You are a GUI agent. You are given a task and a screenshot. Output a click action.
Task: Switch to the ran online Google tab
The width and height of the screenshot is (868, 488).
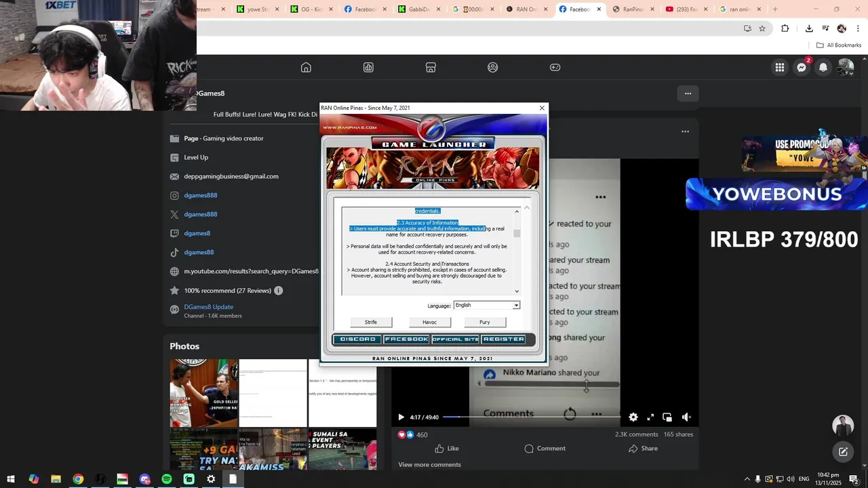pyautogui.click(x=741, y=9)
